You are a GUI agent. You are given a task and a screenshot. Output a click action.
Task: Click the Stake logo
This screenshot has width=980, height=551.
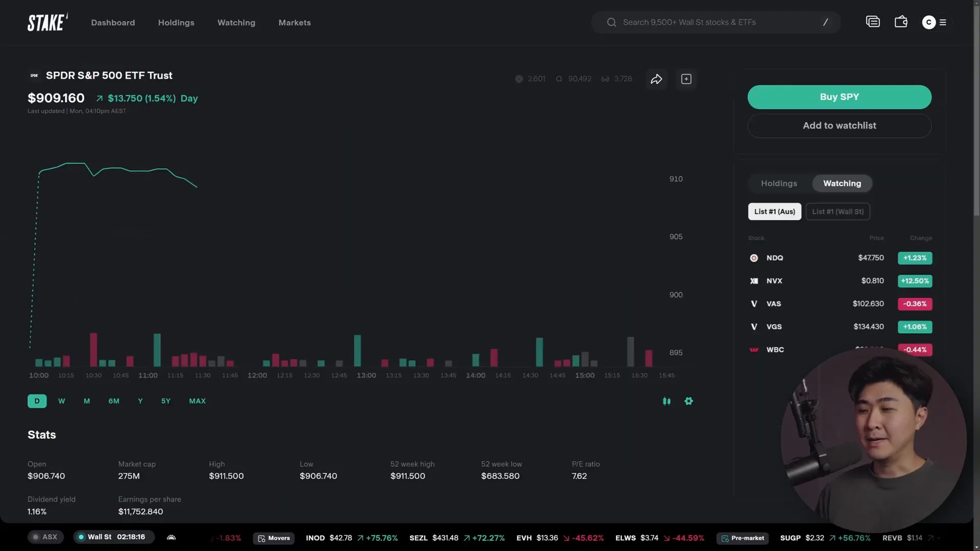click(x=47, y=22)
